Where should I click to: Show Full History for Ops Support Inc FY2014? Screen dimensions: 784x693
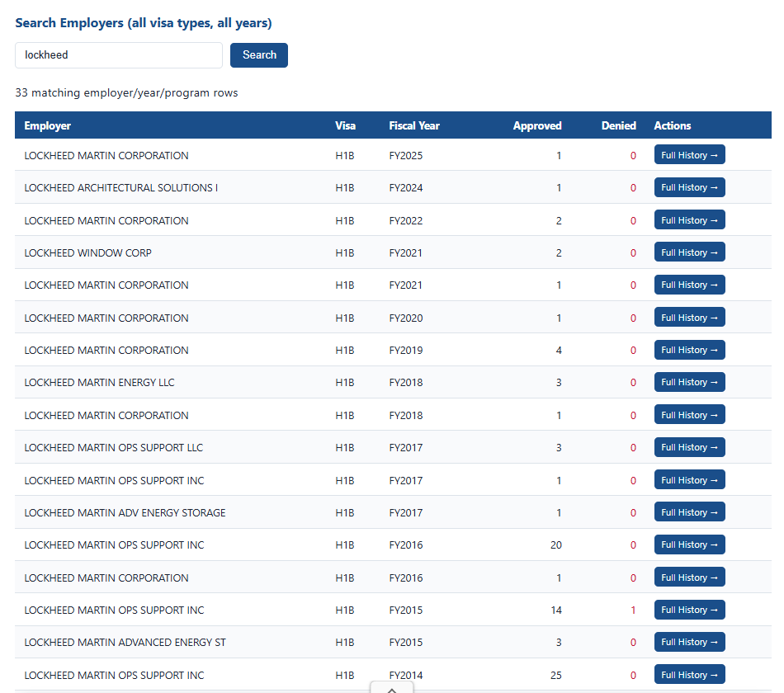689,675
